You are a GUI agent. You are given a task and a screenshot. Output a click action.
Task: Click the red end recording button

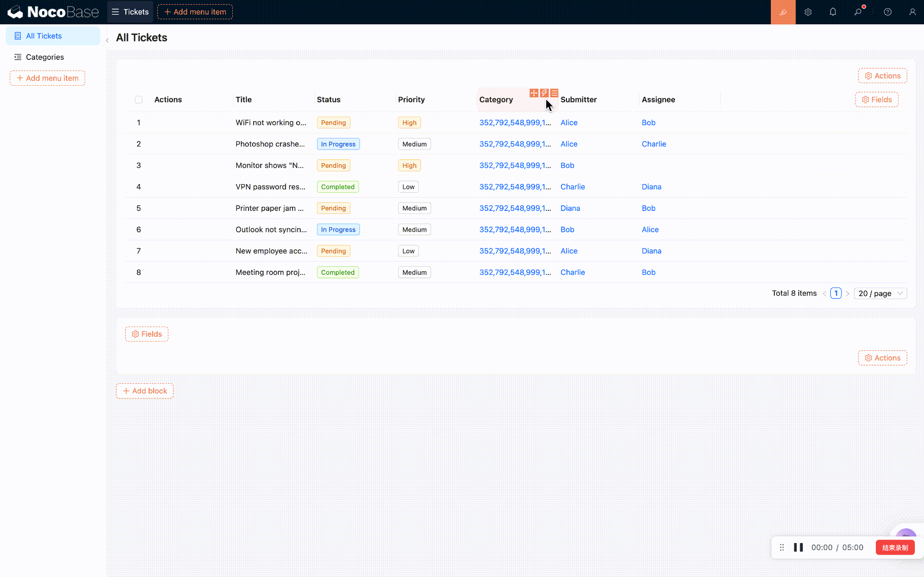(895, 548)
